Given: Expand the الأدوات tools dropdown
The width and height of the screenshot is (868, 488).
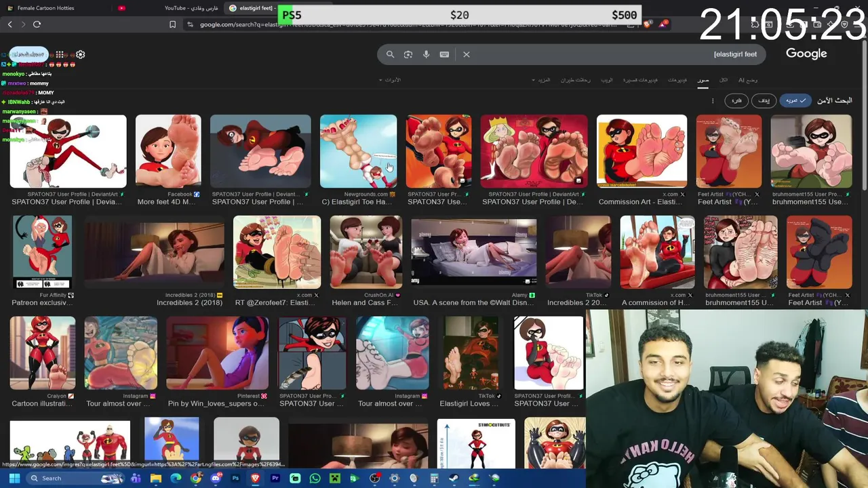Looking at the screenshot, I should (x=390, y=80).
